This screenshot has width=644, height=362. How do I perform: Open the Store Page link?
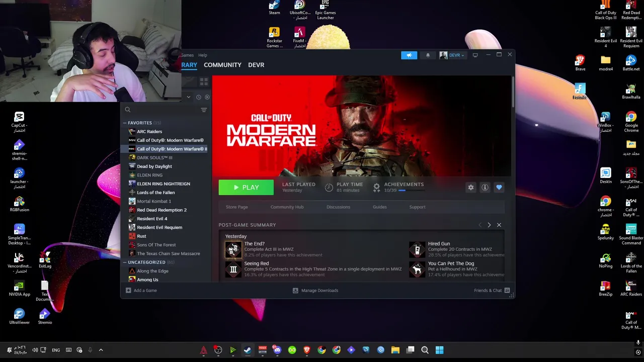pyautogui.click(x=236, y=207)
